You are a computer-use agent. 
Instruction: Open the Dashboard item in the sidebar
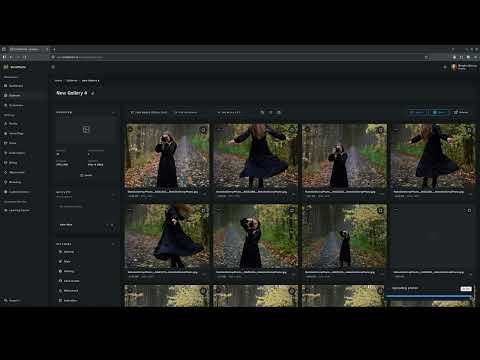pyautogui.click(x=23, y=86)
